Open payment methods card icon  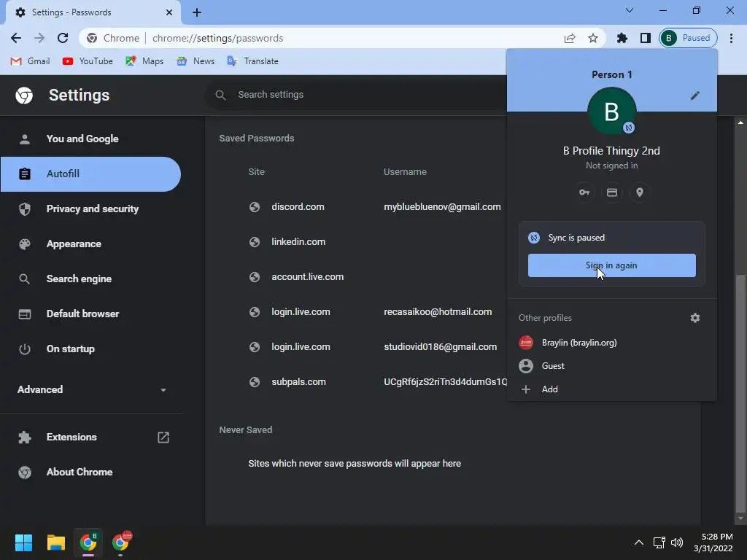coord(612,192)
